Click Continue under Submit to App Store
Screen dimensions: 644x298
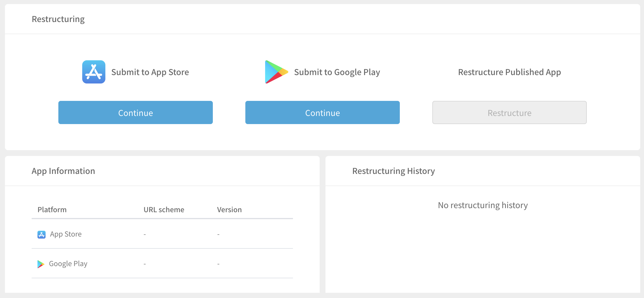pos(135,113)
